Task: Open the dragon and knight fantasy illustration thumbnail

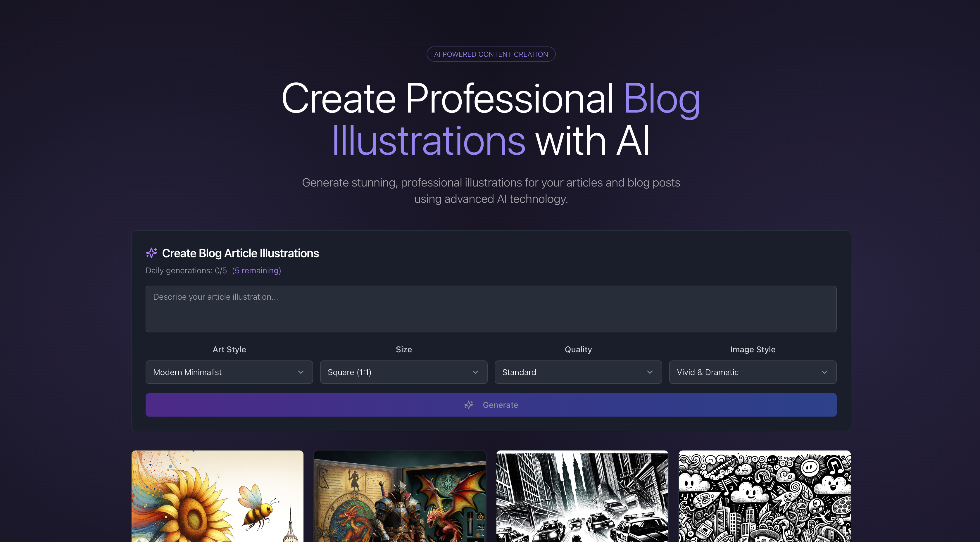Action: [x=400, y=496]
